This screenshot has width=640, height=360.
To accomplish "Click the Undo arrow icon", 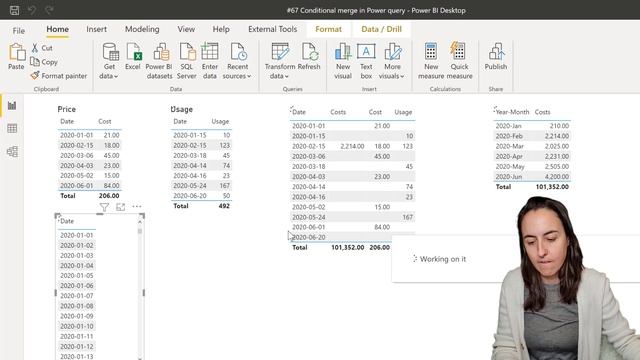I will (x=32, y=10).
